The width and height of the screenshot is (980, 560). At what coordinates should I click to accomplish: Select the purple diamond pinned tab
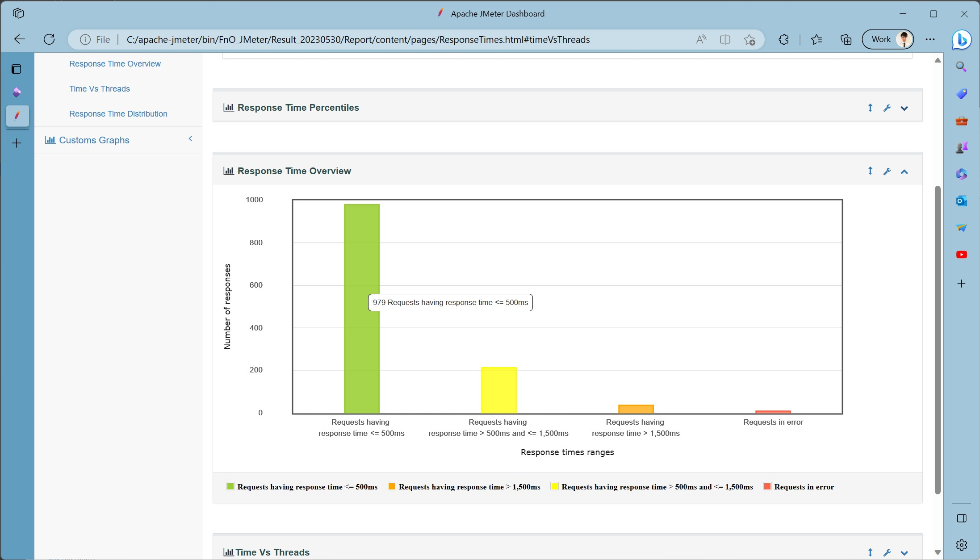click(17, 92)
